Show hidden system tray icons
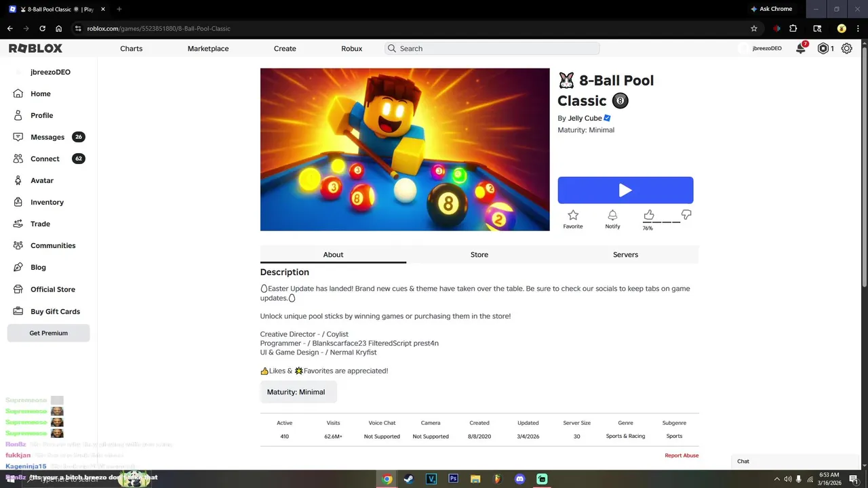The height and width of the screenshot is (488, 868). pos(776,479)
